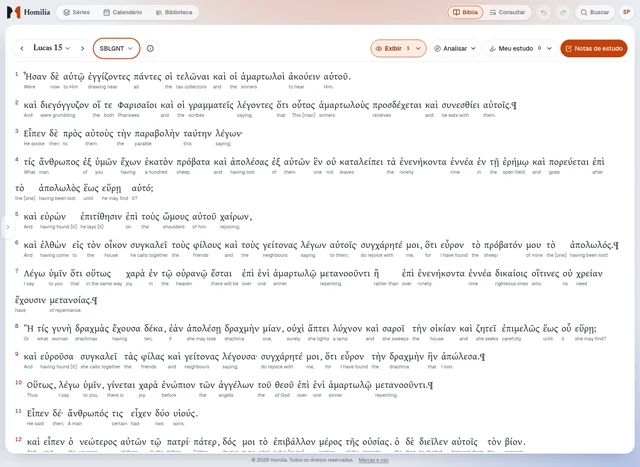Viewport: 640px width, 467px height.
Task: Open the Séries section
Action: pyautogui.click(x=76, y=12)
